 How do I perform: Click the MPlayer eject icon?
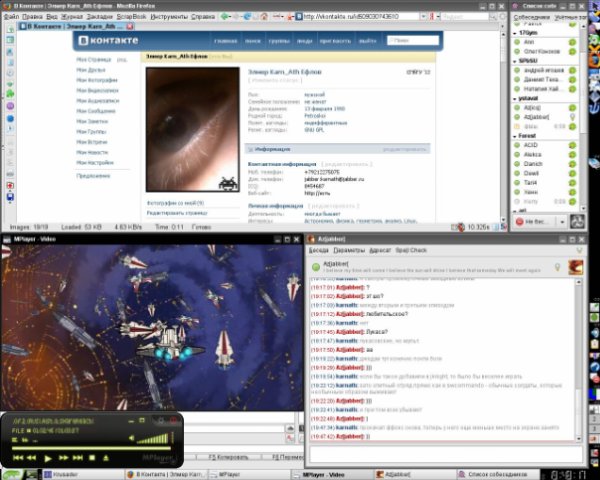click(x=106, y=457)
